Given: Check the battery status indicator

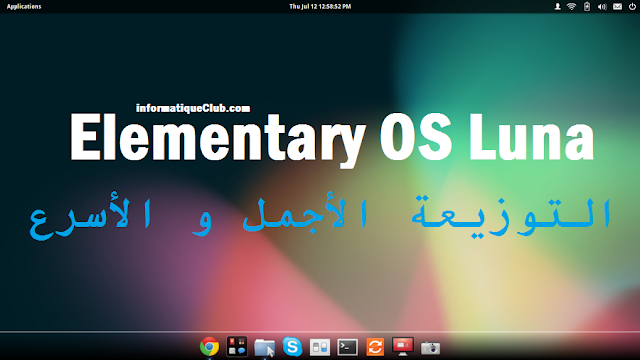Looking at the screenshot, I should (x=587, y=7).
